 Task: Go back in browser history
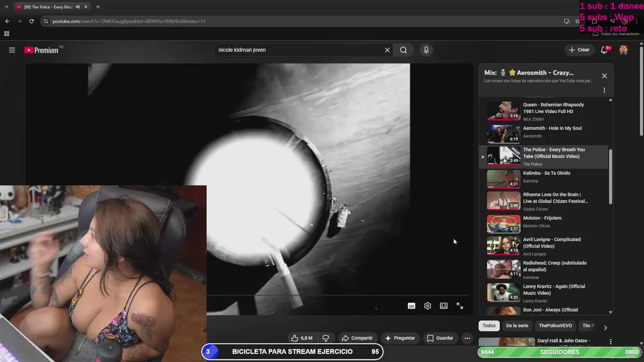pyautogui.click(x=7, y=21)
